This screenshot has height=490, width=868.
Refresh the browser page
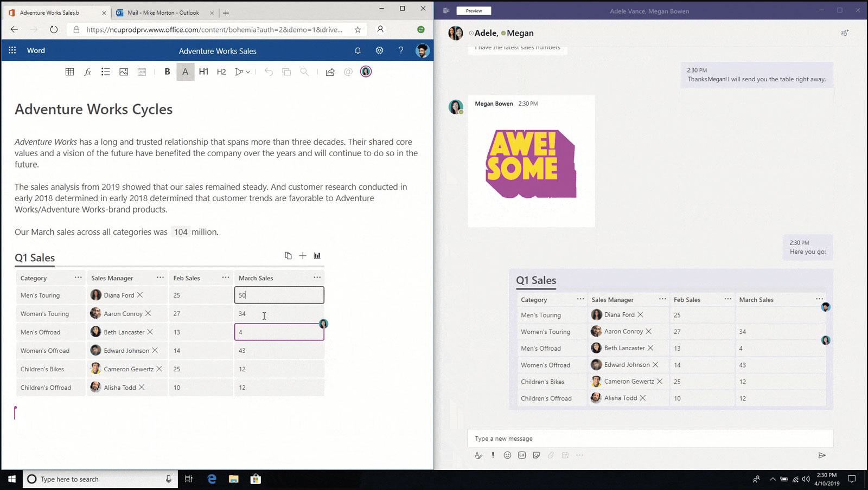[53, 29]
